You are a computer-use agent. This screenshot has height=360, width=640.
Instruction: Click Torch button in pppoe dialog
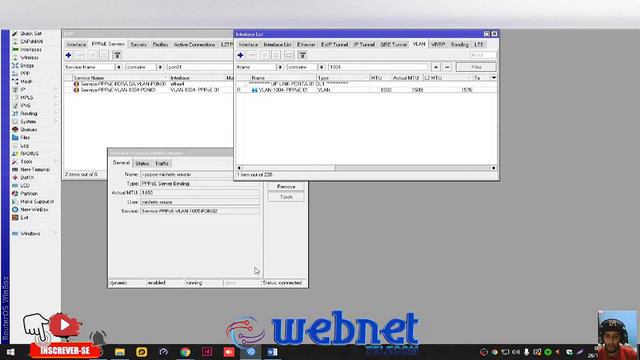click(x=286, y=197)
